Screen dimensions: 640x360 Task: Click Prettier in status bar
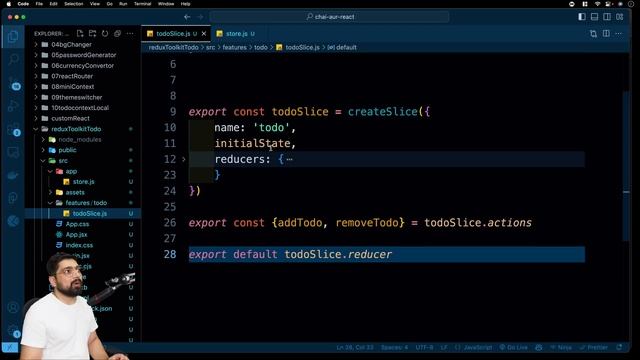click(594, 347)
